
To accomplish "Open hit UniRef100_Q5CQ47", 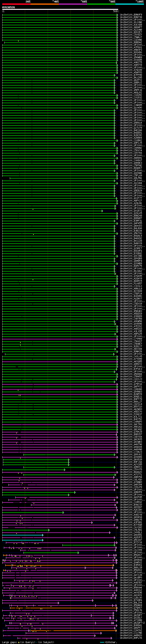I will point(131,540).
